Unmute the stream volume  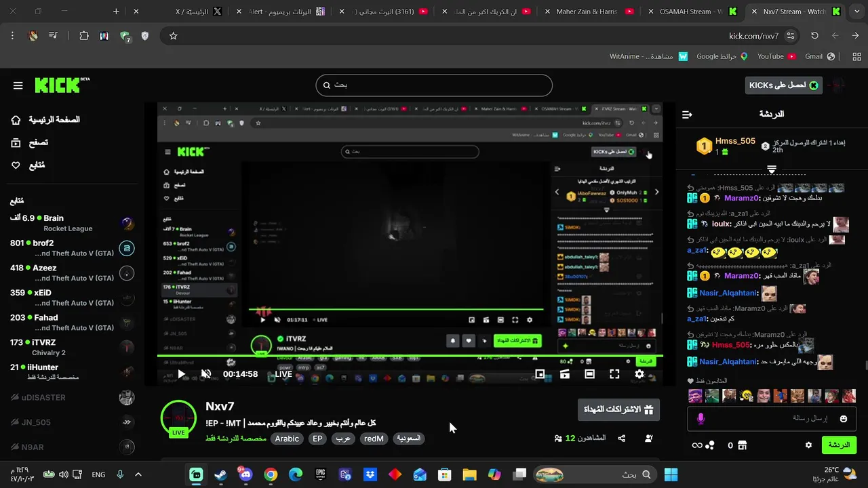coord(206,374)
